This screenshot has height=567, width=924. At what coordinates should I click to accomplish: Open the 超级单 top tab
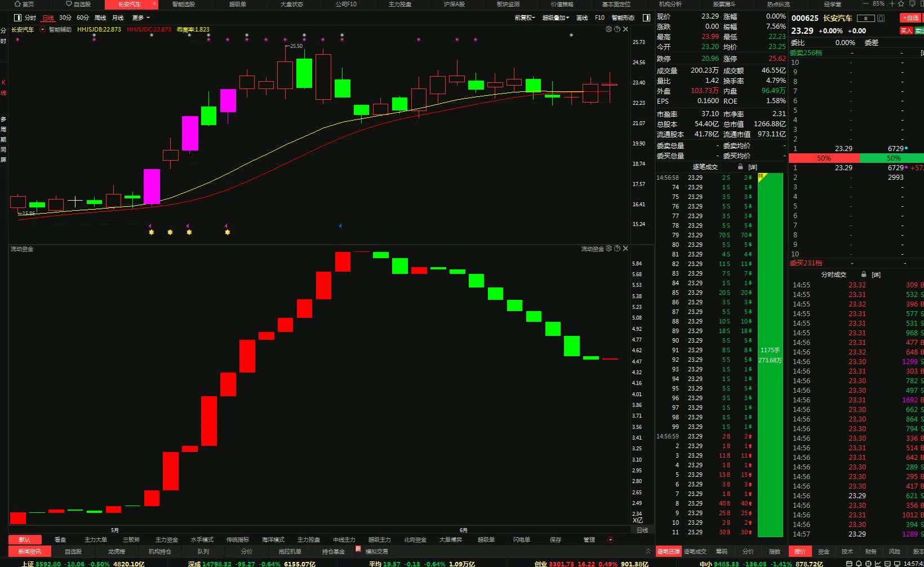(x=237, y=4)
